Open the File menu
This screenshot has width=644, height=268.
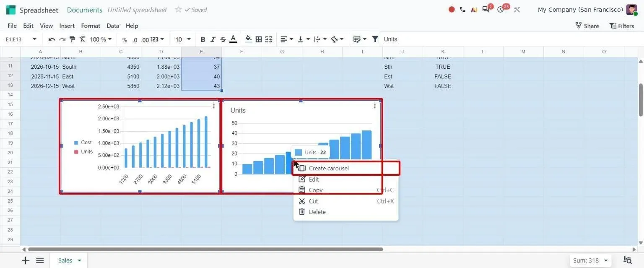(x=12, y=26)
